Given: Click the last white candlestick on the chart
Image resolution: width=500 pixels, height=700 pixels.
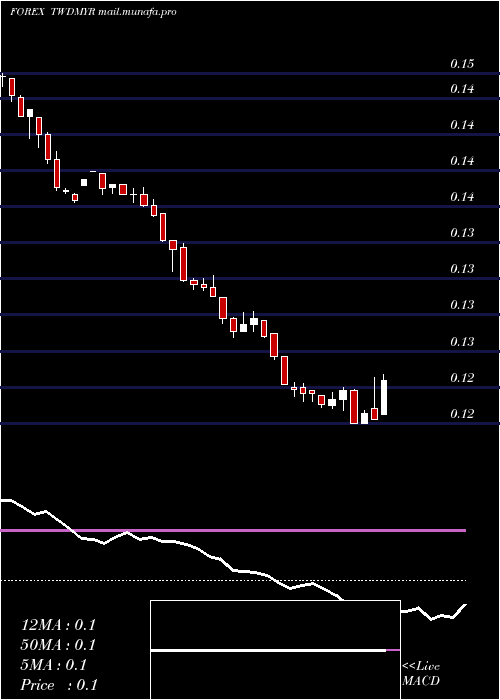Looking at the screenshot, I should click(383, 397).
